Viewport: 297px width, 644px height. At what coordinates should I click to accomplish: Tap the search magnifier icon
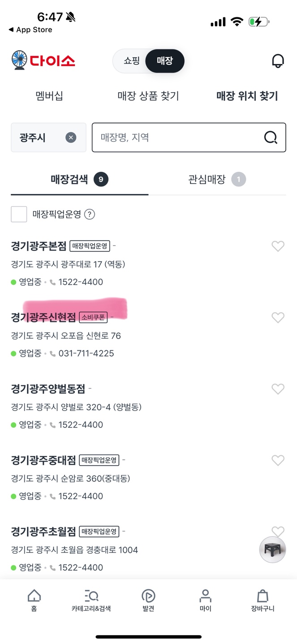tap(270, 137)
